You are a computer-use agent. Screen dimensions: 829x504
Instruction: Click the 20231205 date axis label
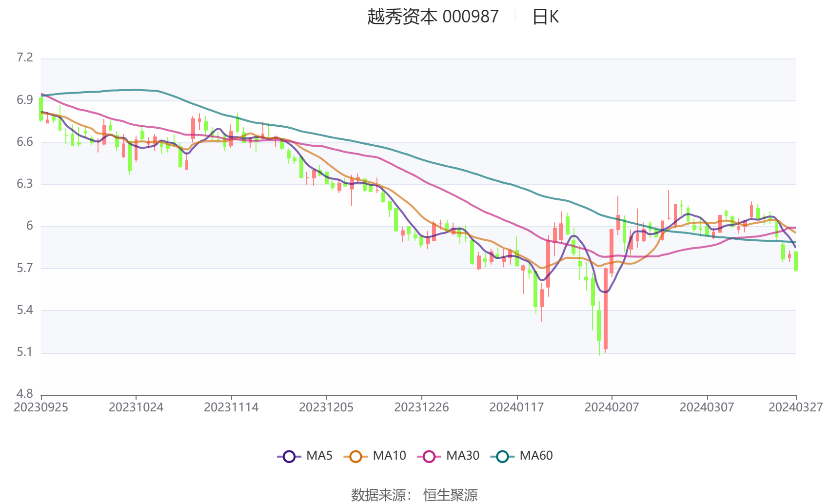326,407
